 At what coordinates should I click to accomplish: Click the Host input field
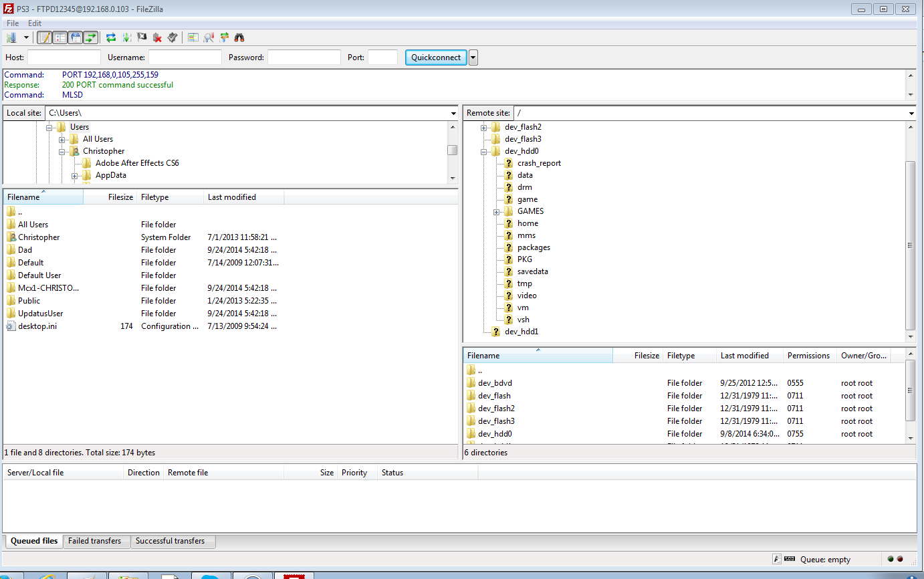pos(64,57)
